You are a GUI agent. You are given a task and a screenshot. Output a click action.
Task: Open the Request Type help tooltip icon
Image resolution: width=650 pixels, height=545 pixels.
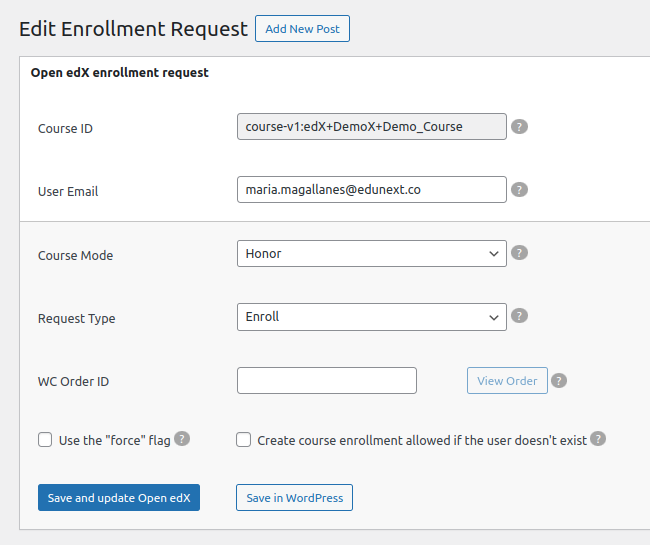(x=519, y=315)
